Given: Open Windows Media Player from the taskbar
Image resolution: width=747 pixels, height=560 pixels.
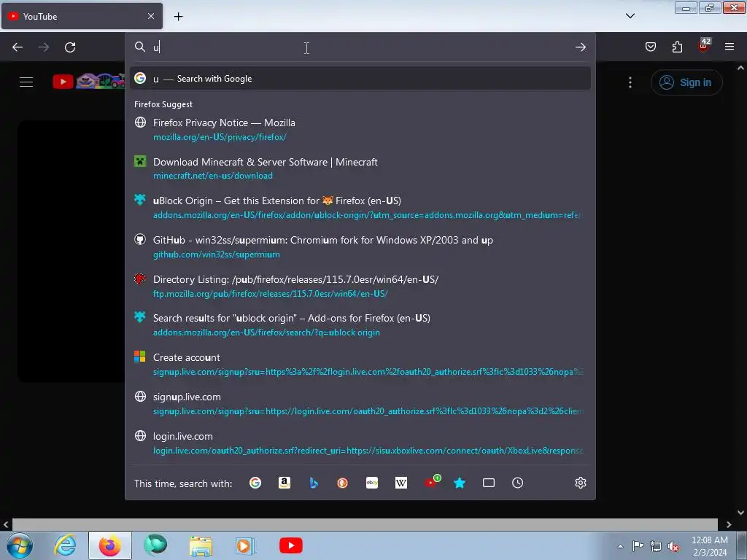Looking at the screenshot, I should (x=246, y=545).
